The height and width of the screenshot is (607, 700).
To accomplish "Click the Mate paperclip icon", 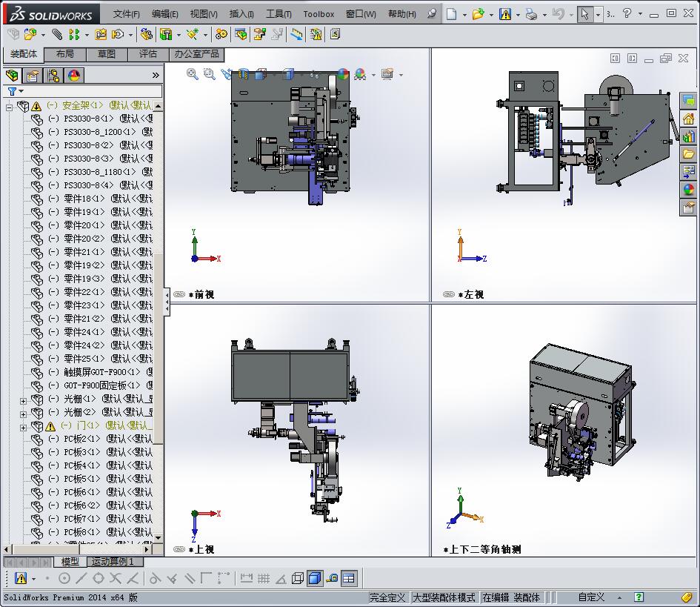I will click(x=57, y=34).
